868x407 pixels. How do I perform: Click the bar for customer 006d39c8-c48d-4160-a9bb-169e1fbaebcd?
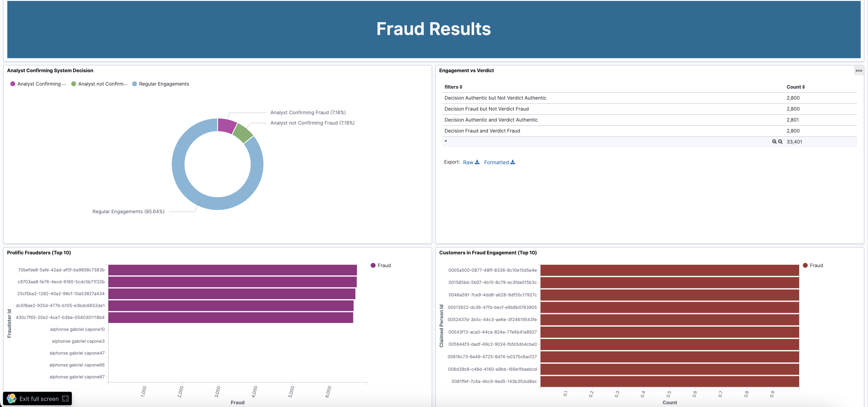point(670,369)
